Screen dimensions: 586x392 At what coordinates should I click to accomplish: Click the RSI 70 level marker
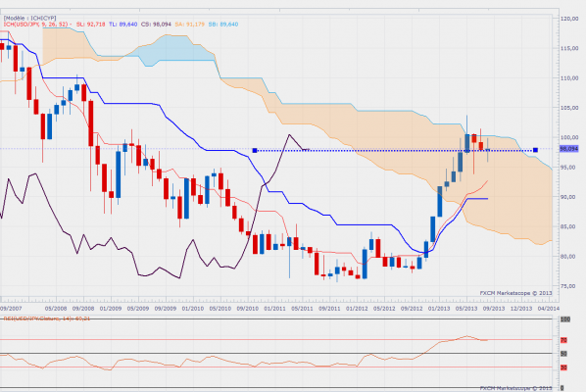[x=563, y=340]
